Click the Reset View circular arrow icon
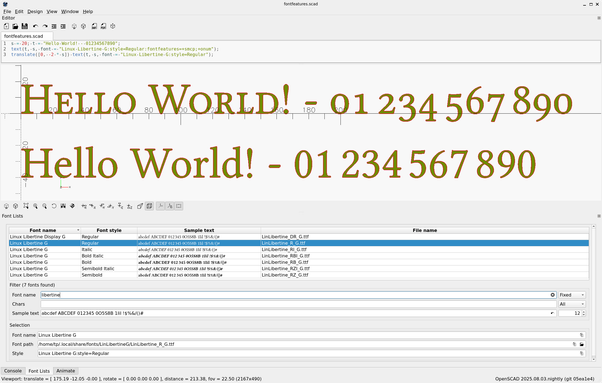602x383 pixels. point(54,206)
